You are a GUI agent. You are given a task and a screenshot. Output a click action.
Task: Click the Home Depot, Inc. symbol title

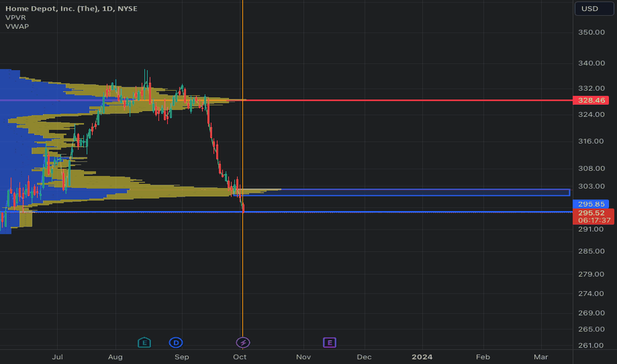71,8
